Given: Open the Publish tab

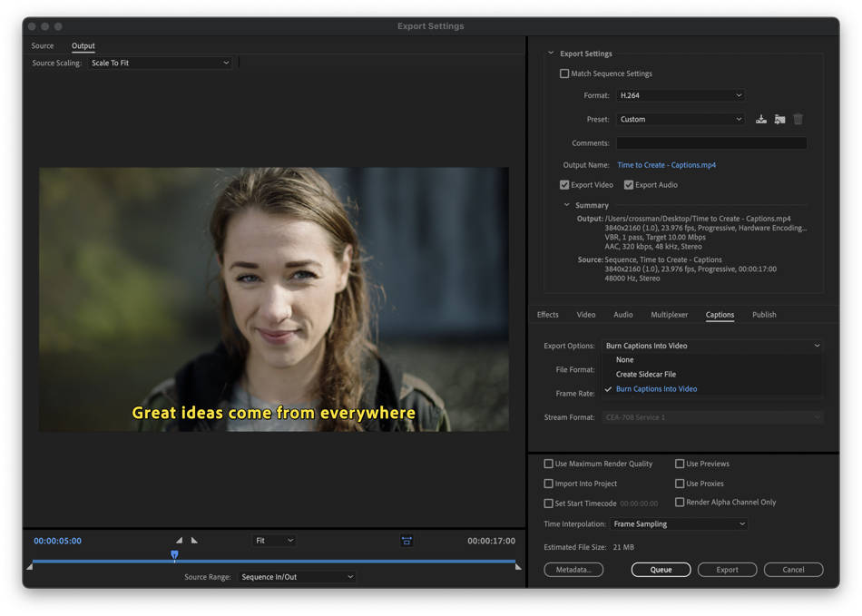Looking at the screenshot, I should (x=764, y=315).
